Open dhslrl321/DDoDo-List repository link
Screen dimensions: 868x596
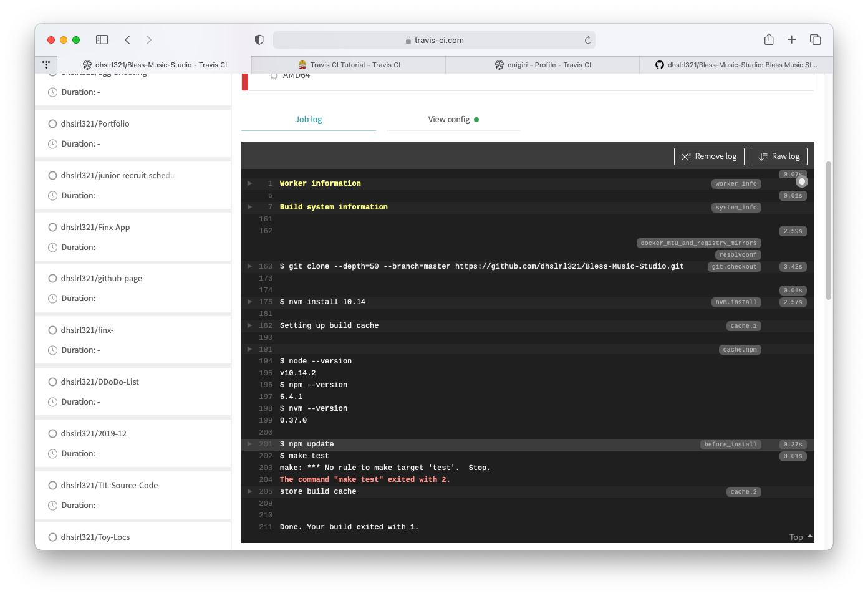(100, 382)
